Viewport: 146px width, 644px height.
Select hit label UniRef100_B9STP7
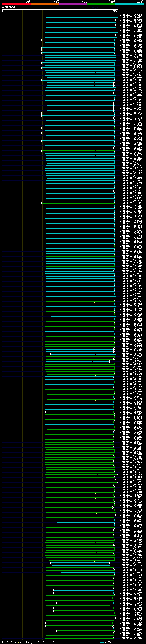(x=131, y=572)
